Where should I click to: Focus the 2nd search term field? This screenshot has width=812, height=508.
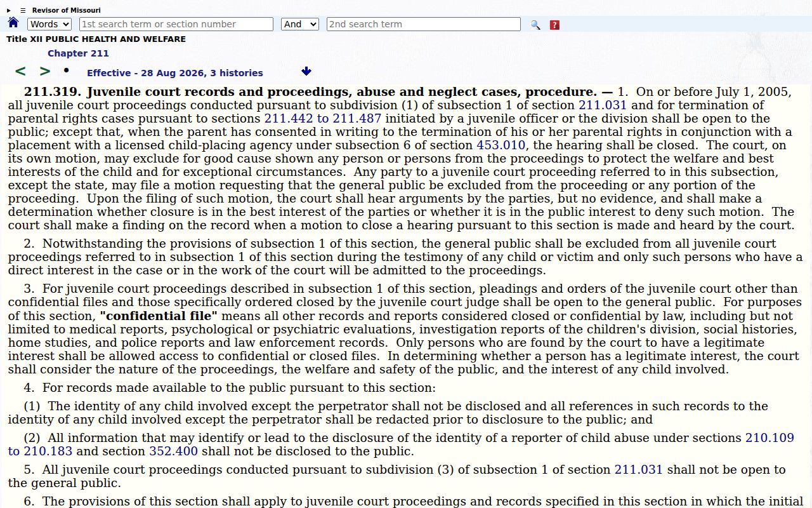click(424, 24)
